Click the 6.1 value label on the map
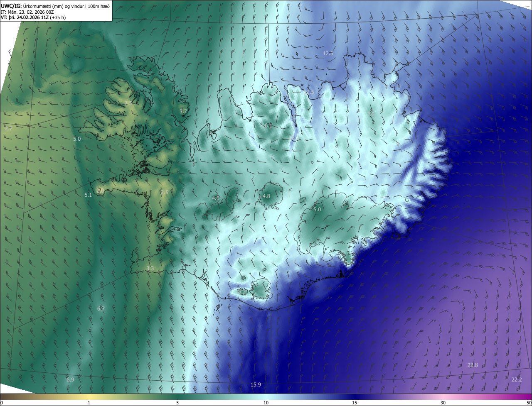The image size is (532, 406). coord(268,125)
